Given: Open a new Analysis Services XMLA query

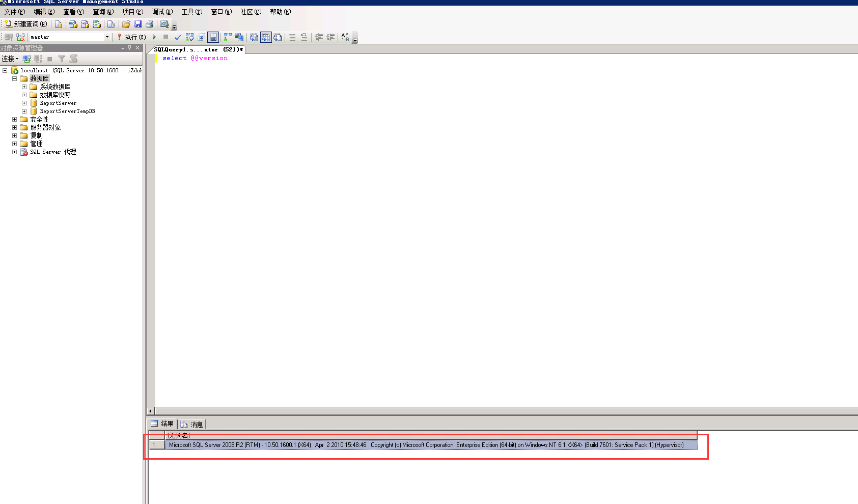Looking at the screenshot, I should tap(97, 24).
